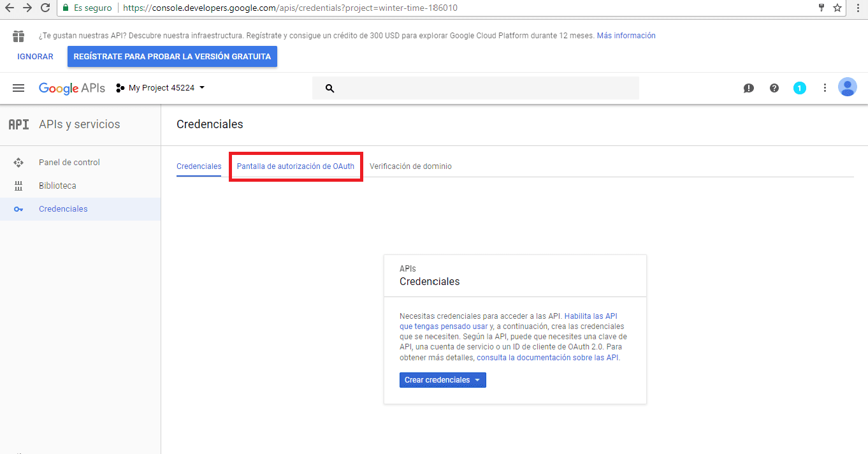The width and height of the screenshot is (868, 454).
Task: Bookmark this page with star icon
Action: coord(837,8)
